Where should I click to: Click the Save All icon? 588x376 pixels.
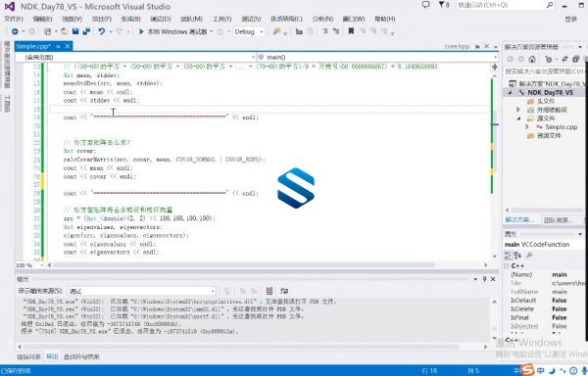tap(86, 31)
